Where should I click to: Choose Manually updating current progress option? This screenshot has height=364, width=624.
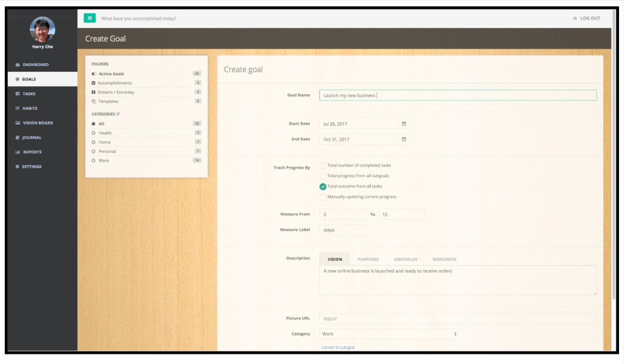click(x=323, y=197)
